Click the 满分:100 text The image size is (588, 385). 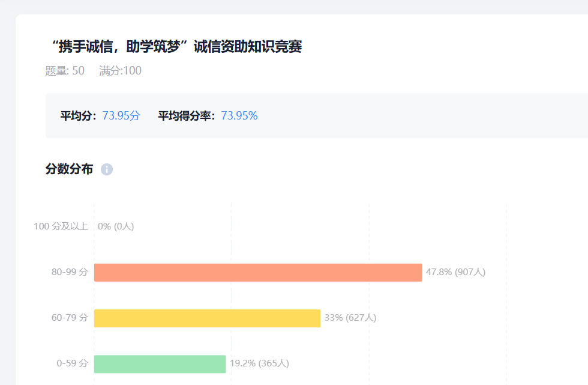tap(120, 71)
